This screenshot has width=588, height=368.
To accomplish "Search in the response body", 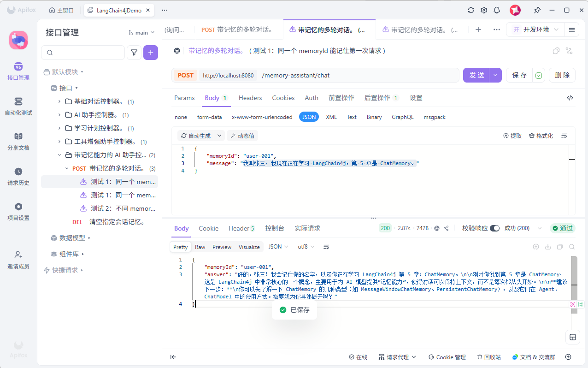I will (x=572, y=247).
